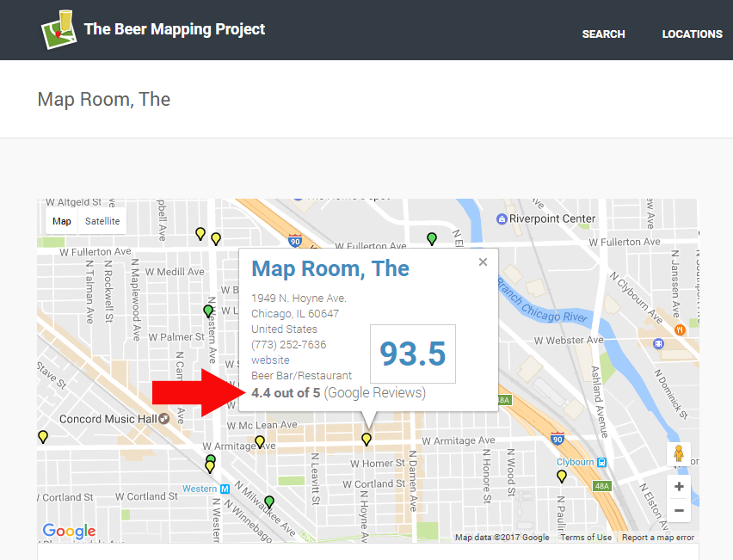Click the Street View pegman icon

[679, 453]
